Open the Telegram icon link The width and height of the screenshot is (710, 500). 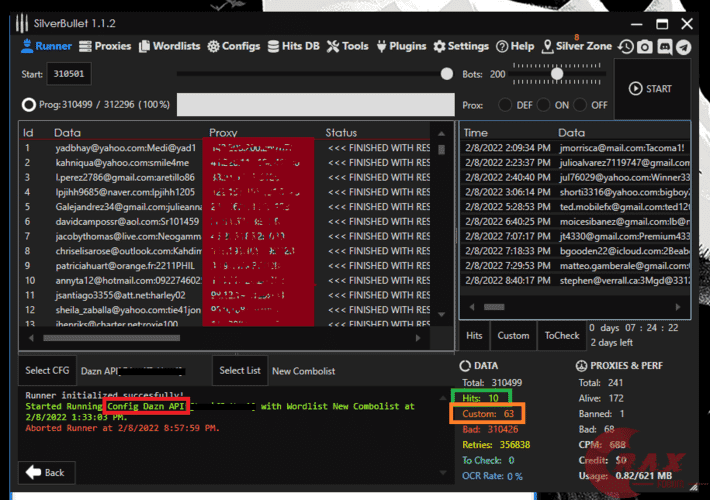tap(683, 47)
